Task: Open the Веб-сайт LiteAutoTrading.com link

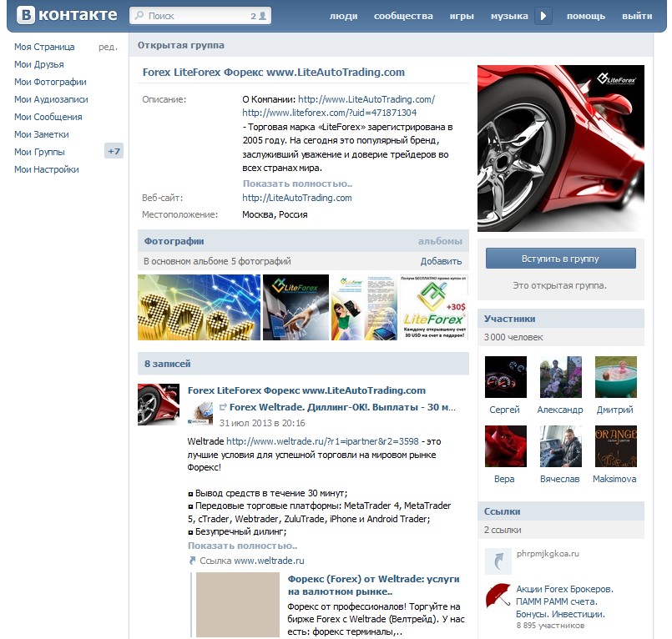Action: [297, 198]
